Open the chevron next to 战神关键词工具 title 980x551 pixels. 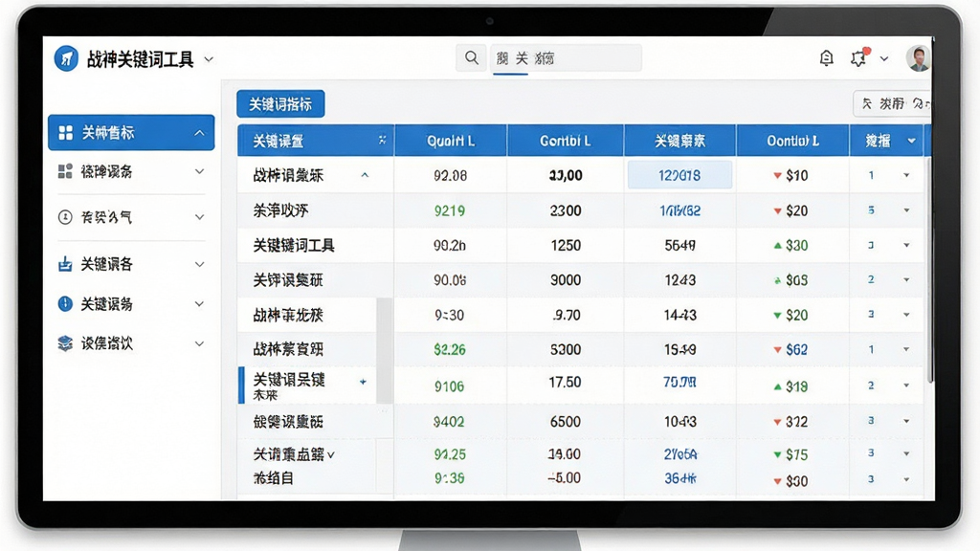(209, 59)
